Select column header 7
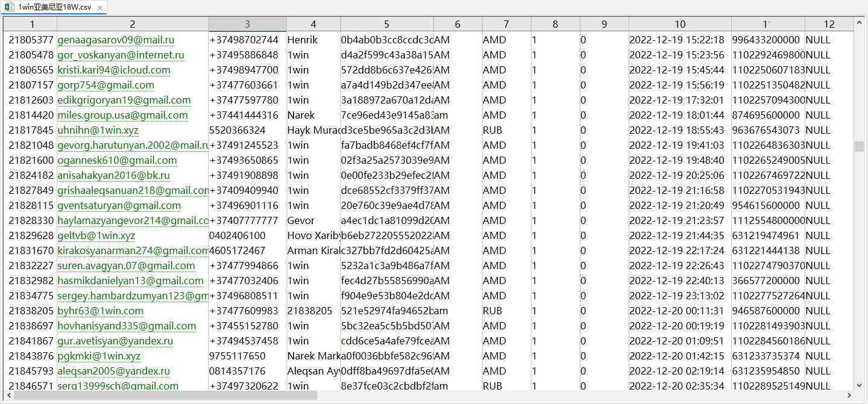 click(x=507, y=24)
